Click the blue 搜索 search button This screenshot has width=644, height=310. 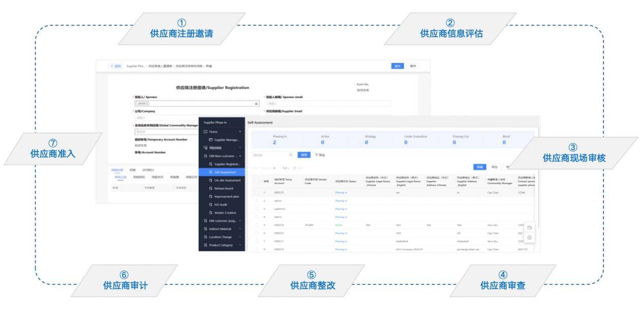point(303,154)
